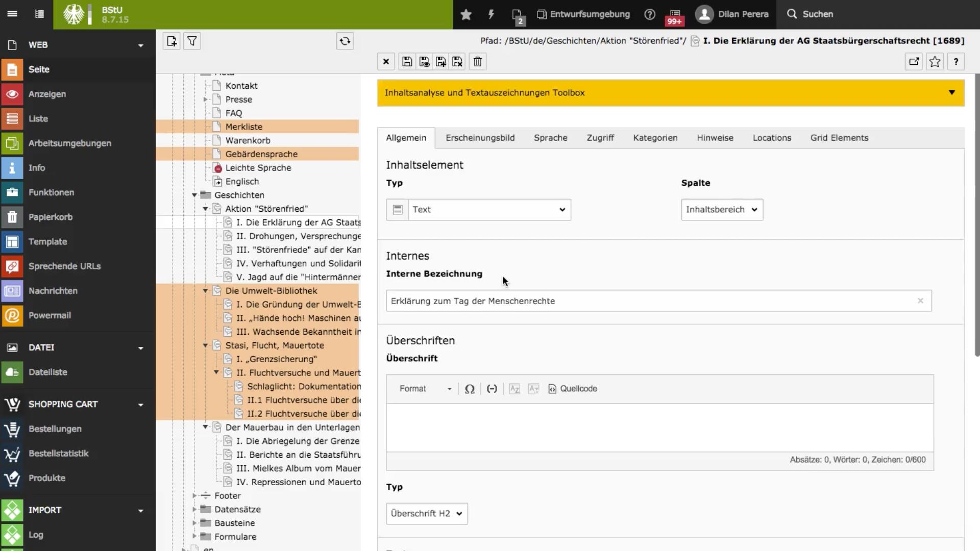Toggle the page tree list view icon

39,14
